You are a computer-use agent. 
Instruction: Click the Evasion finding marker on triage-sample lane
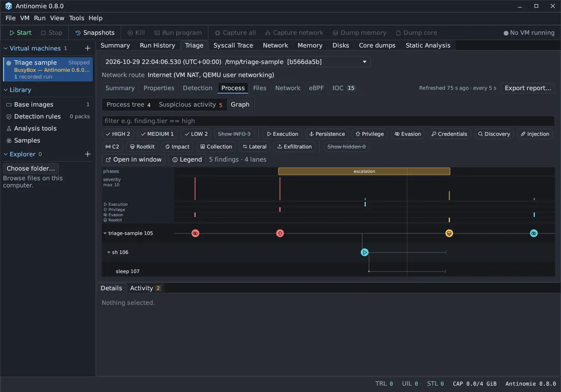point(195,233)
